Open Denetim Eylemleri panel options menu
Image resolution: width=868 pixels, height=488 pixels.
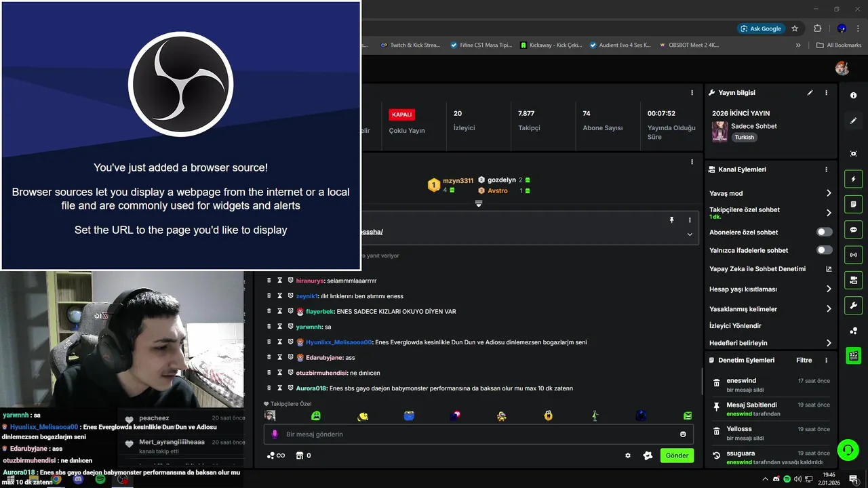tap(826, 361)
